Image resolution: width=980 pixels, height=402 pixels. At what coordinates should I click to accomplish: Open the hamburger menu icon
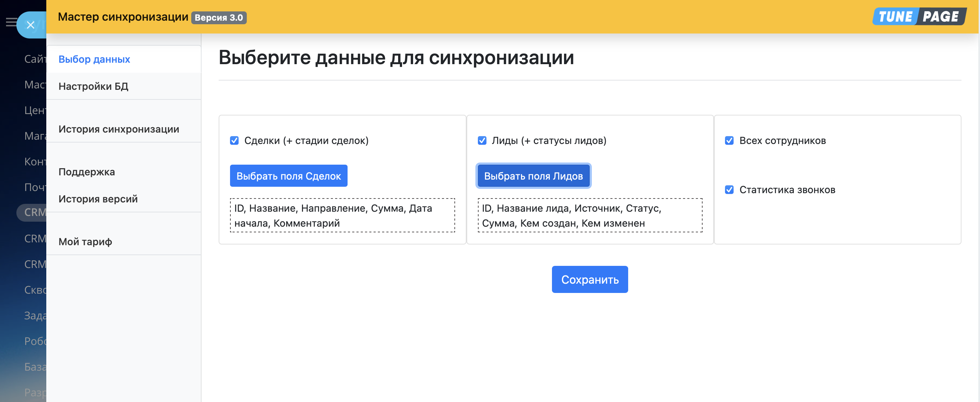pyautogui.click(x=11, y=22)
